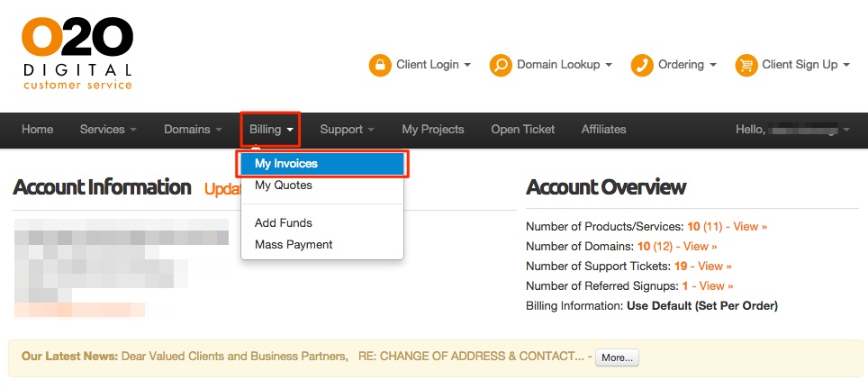Go to Home in navigation bar
868x389 pixels.
[37, 130]
